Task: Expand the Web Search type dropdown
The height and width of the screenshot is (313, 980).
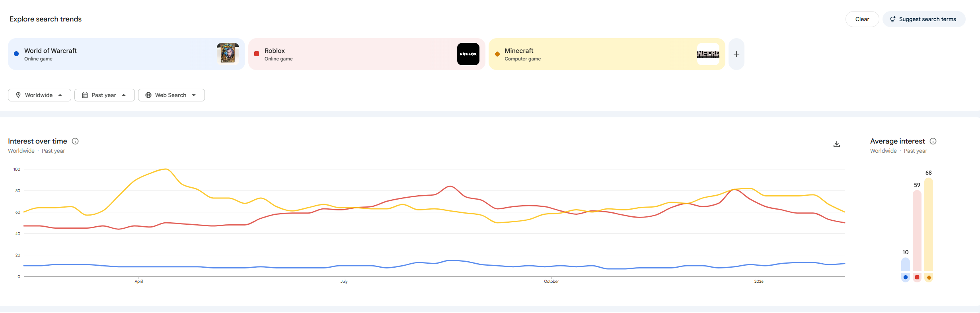Action: click(x=171, y=95)
